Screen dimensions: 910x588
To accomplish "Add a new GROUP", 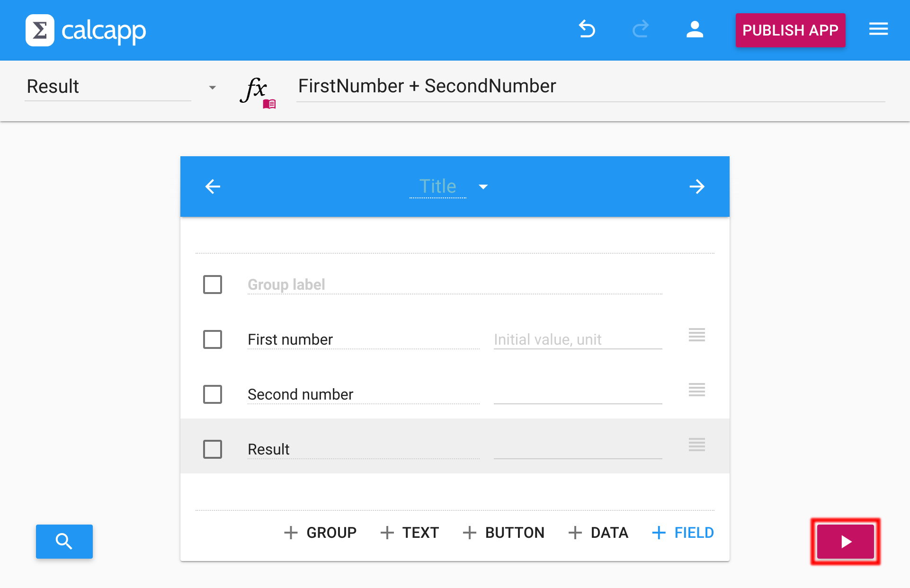I will [x=320, y=533].
